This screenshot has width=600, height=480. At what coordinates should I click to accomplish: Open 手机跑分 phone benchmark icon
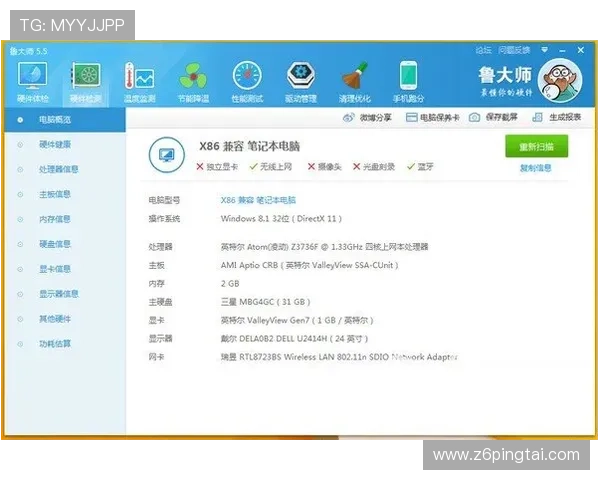click(x=409, y=78)
